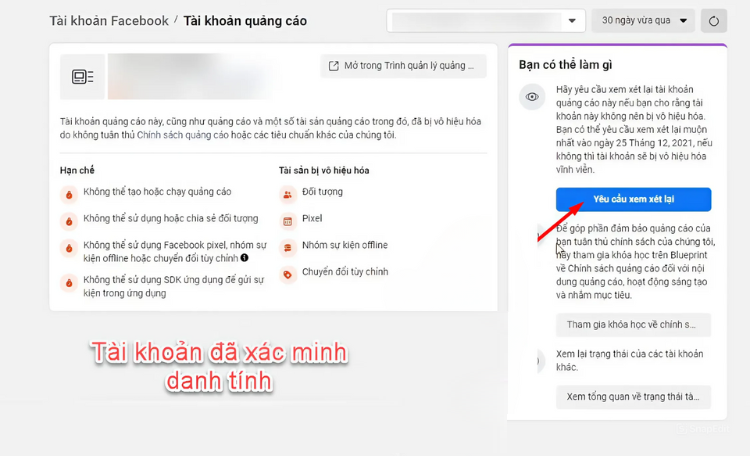
Task: Click the "Pixel" asset label
Action: click(312, 219)
